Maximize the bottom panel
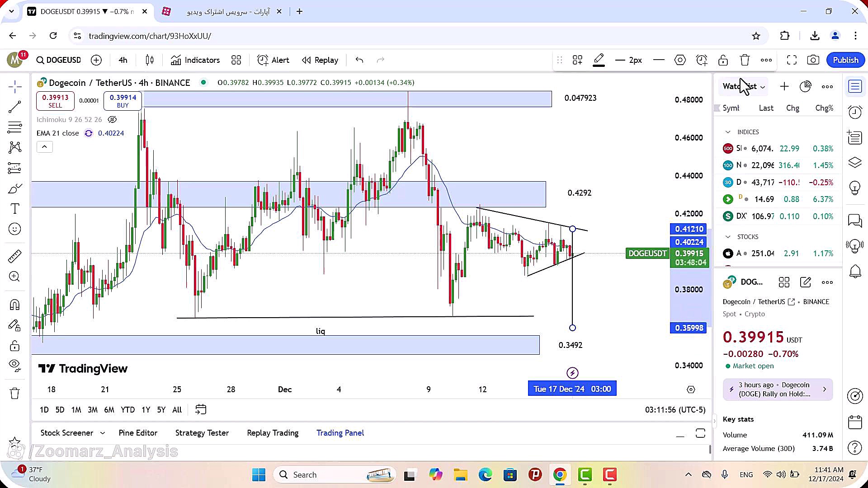Screen dimensions: 868x488 (700, 433)
